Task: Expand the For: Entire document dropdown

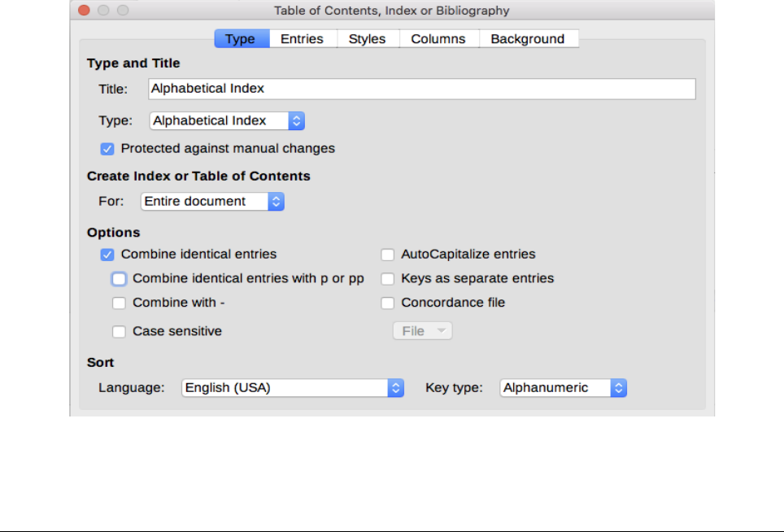Action: pos(212,201)
